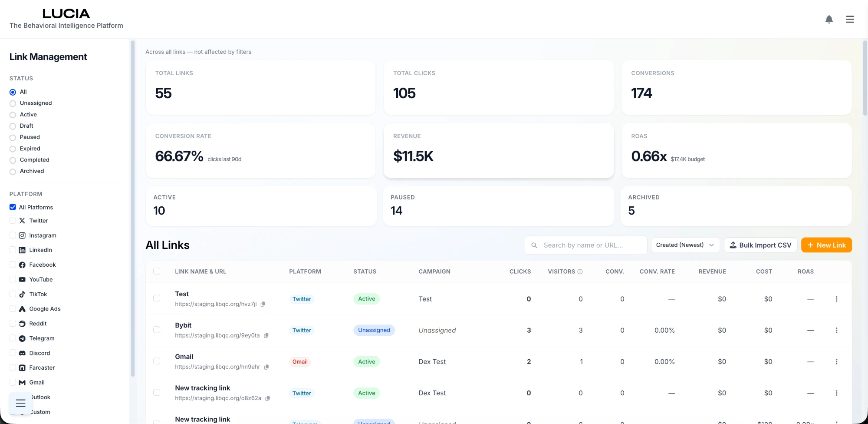This screenshot has height=424, width=868.
Task: Select the Bybit row checkbox
Action: coord(157,330)
